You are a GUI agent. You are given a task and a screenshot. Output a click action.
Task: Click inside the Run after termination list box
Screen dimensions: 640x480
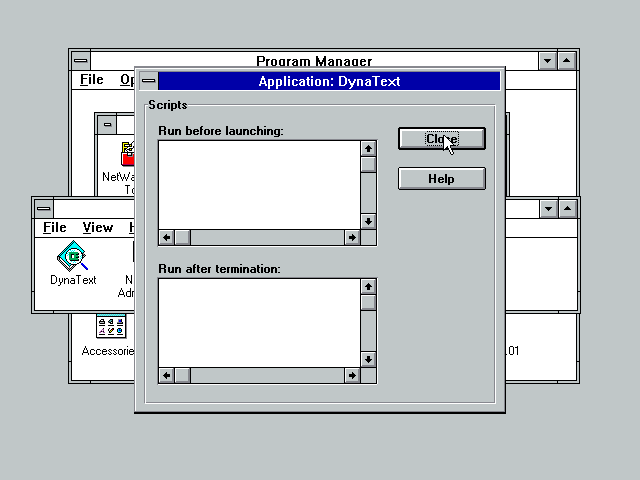(x=259, y=323)
